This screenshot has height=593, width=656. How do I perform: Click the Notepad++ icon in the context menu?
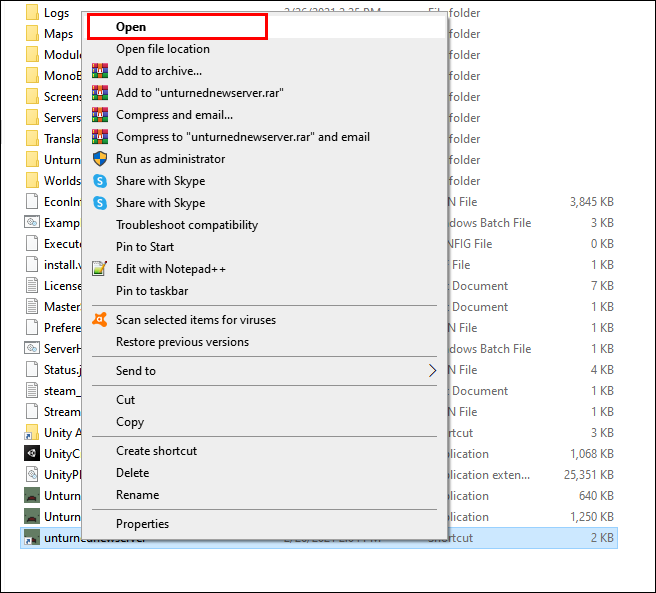pyautogui.click(x=99, y=269)
